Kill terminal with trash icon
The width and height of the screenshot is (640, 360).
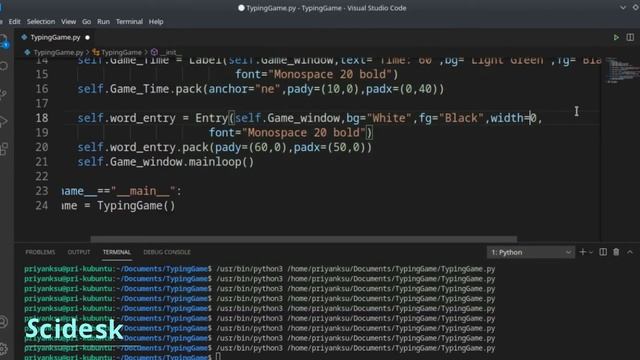point(616,252)
